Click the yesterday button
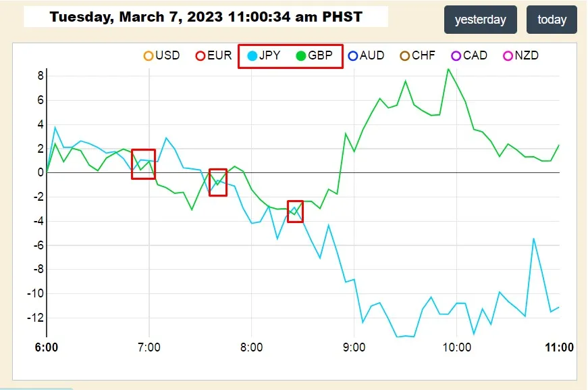This screenshot has height=390, width=588. 481,20
